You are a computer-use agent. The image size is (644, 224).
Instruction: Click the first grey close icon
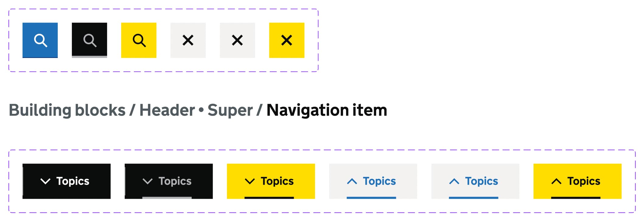188,40
